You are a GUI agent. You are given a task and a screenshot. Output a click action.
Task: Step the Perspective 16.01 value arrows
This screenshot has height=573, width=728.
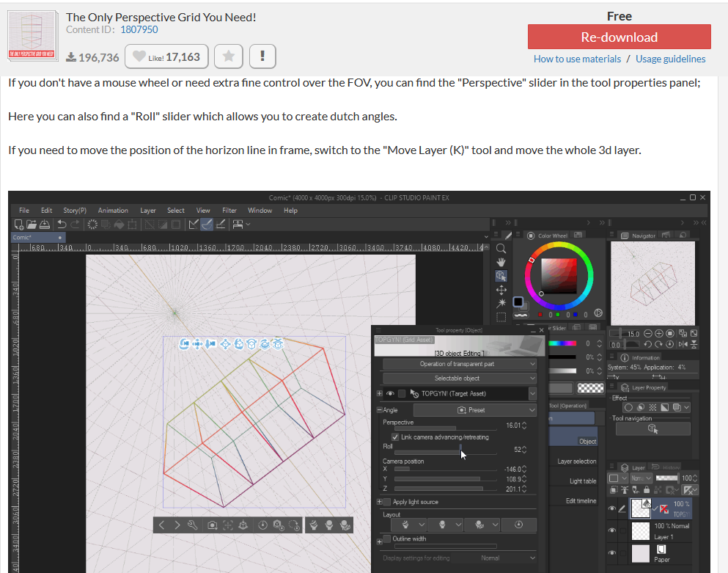(x=524, y=426)
